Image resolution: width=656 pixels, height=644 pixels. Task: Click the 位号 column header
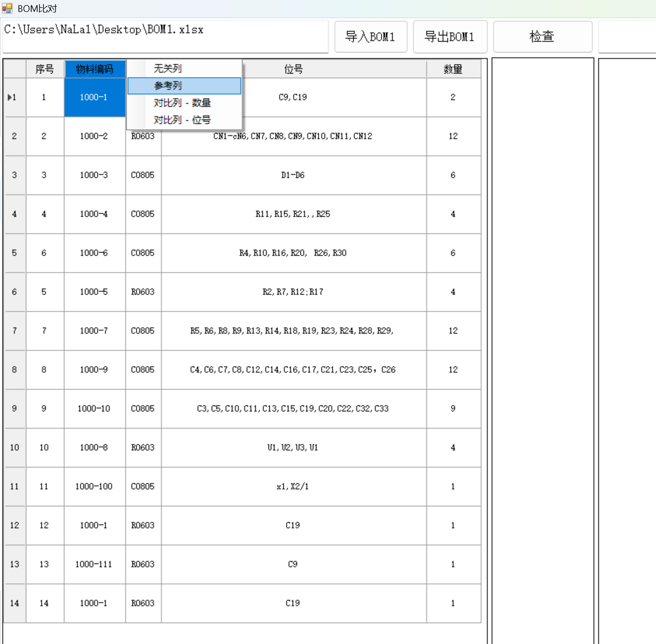point(294,69)
